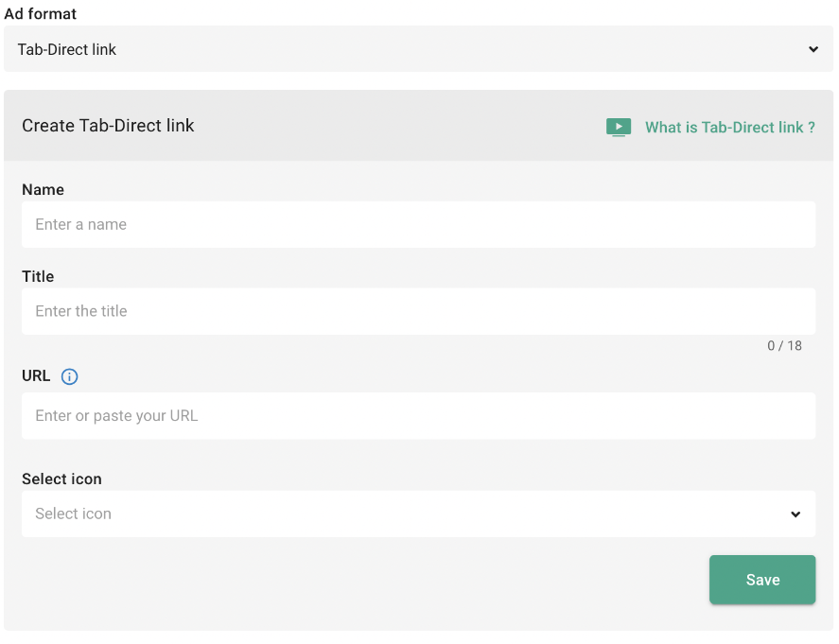Screen dimensions: 839x644
Task: Click the URL info icon
Action: (x=69, y=376)
